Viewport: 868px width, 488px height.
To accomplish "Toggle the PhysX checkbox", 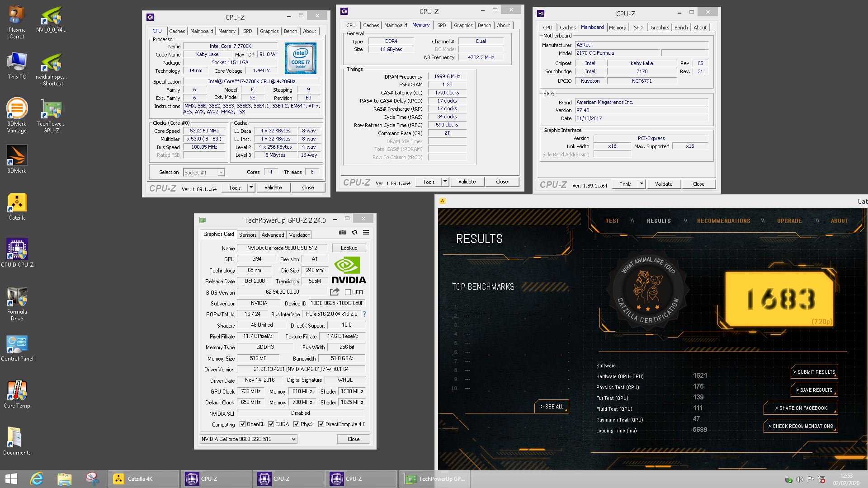I will click(x=296, y=424).
